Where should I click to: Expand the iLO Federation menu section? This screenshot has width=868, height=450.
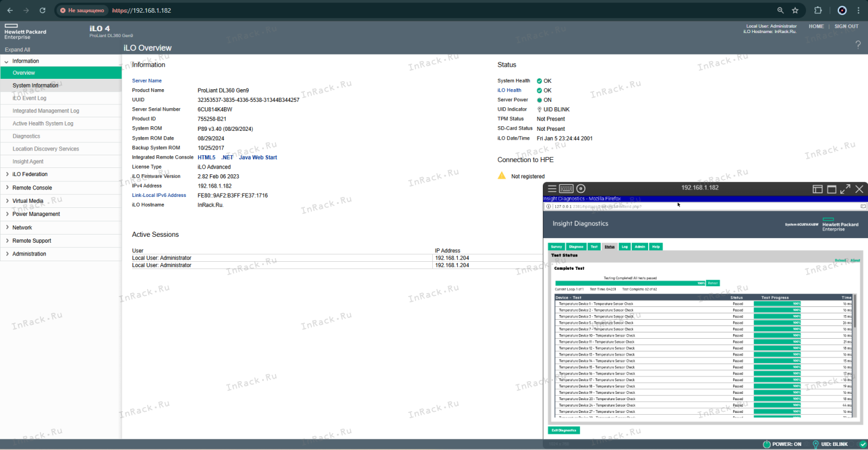(30, 174)
